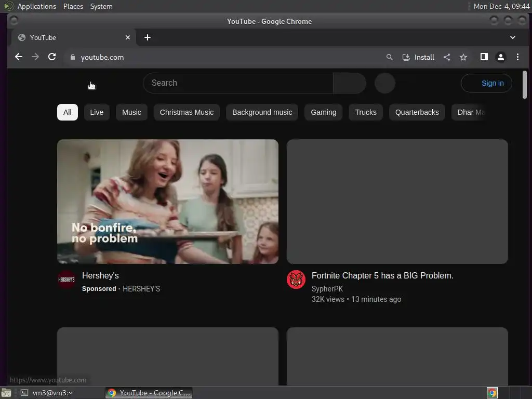Open the Hershey's ad thumbnail
Image resolution: width=532 pixels, height=399 pixels.
(168, 202)
